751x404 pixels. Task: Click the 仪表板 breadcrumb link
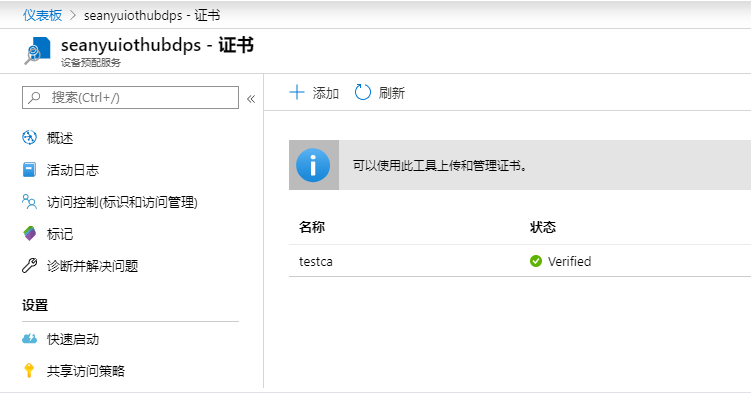(42, 15)
